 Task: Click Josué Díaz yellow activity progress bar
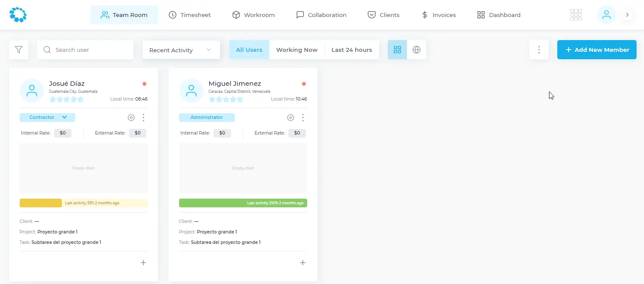pyautogui.click(x=84, y=203)
